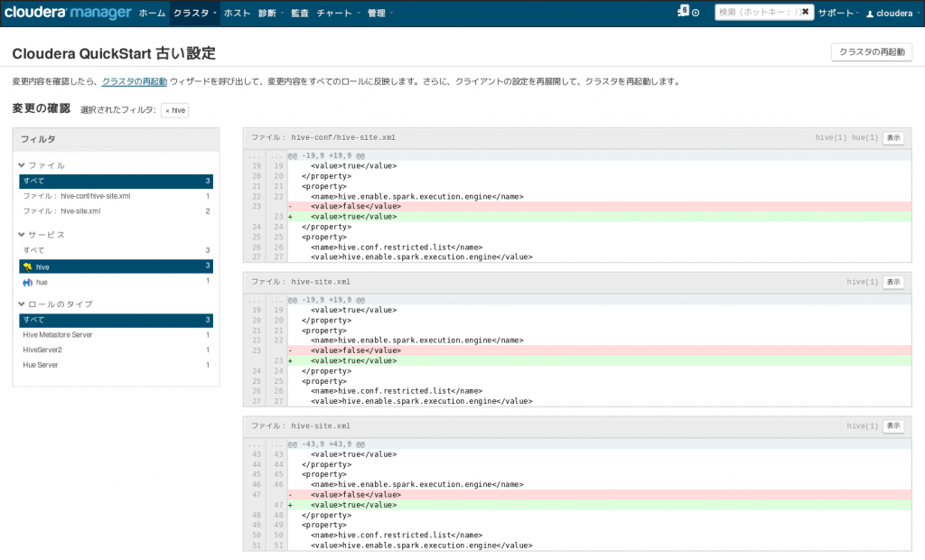The height and width of the screenshot is (560, 925).
Task: Filter by the hue service icon row
Action: pos(116,282)
